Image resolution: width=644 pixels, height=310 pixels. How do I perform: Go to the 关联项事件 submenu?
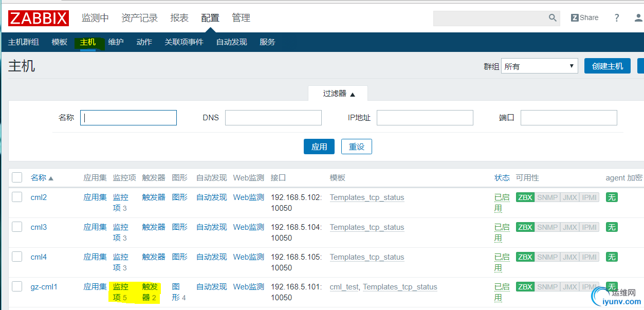click(184, 42)
